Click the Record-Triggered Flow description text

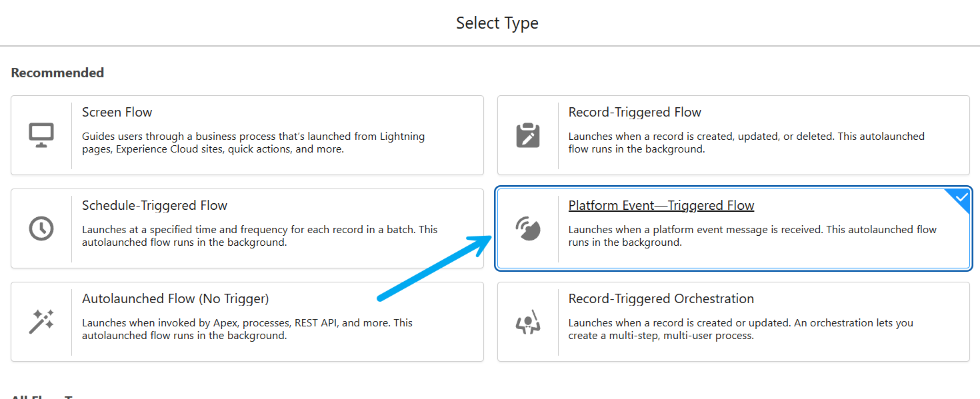(x=747, y=143)
